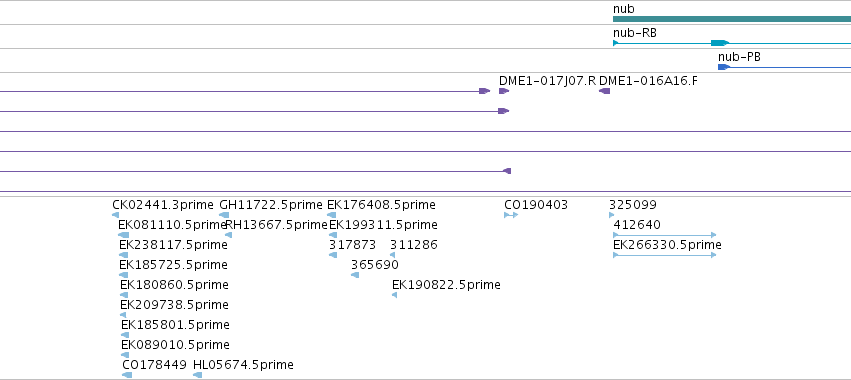Click the CO178449 label

tap(155, 365)
